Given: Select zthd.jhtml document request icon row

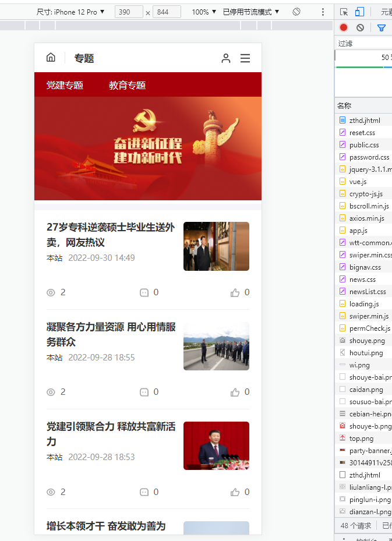Looking at the screenshot, I should [x=363, y=120].
